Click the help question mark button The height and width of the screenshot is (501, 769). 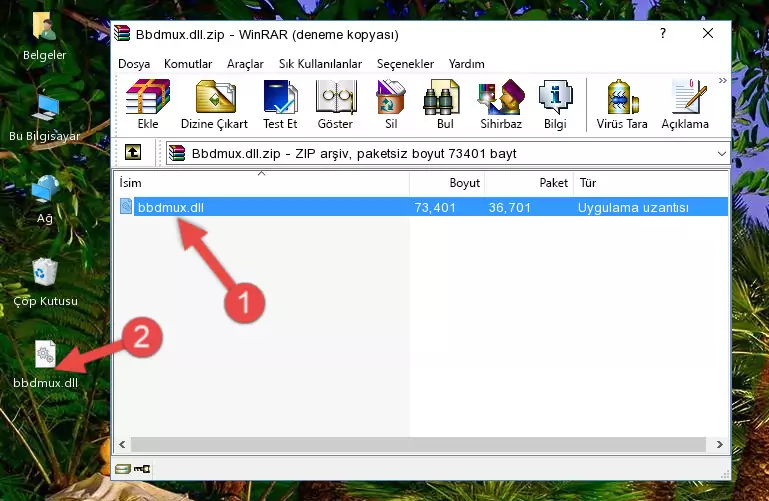663,33
